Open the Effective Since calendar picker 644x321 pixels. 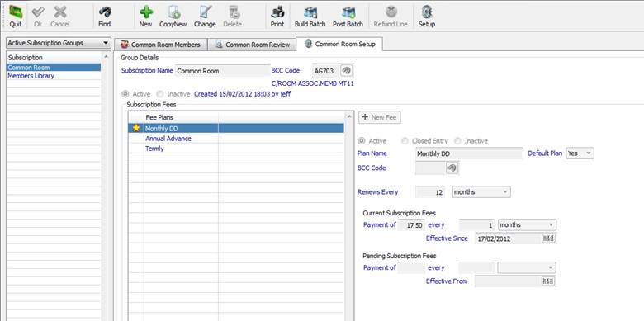coord(548,238)
